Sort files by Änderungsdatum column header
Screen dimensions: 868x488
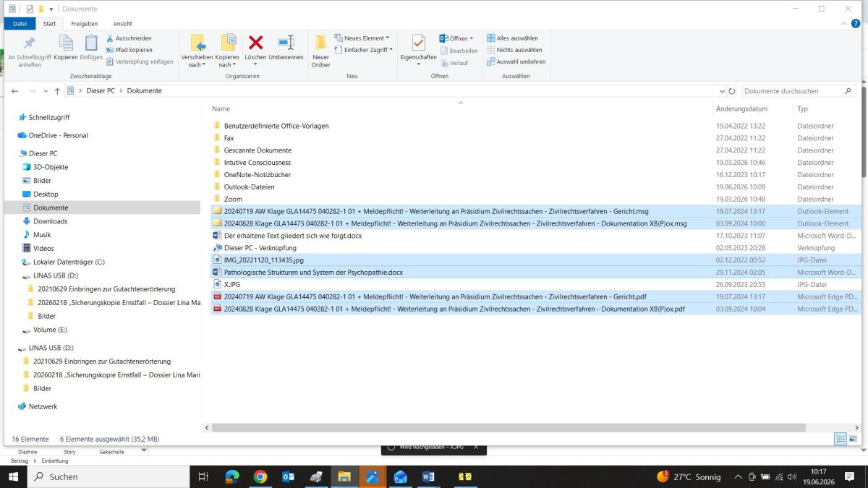click(741, 108)
